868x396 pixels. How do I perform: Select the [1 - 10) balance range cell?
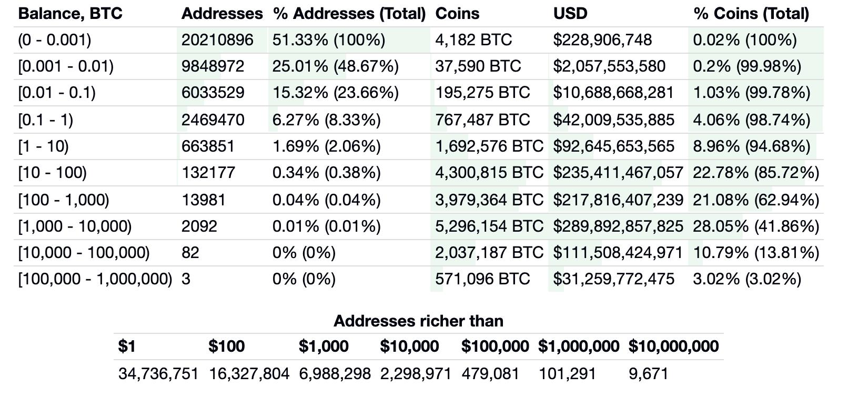coord(44,146)
